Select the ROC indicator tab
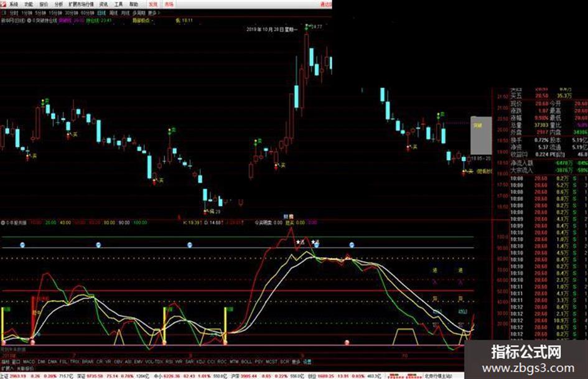This screenshot has width=588, height=379. (x=222, y=362)
